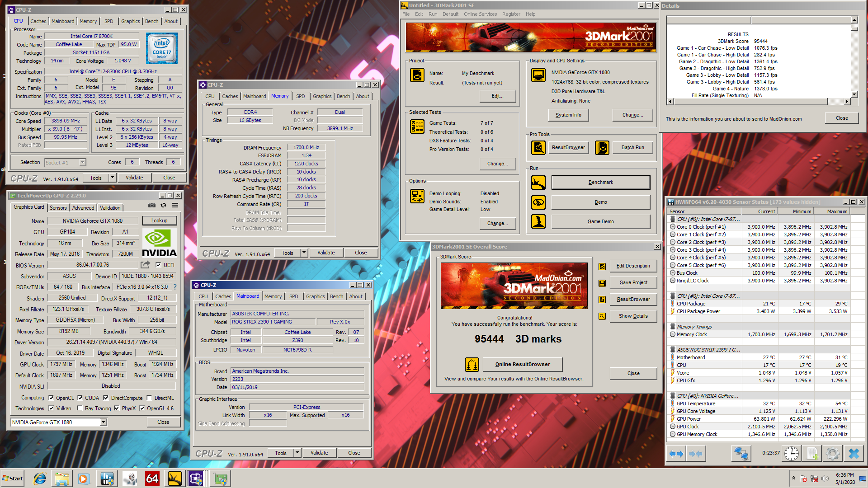Open the AIDA64 taskbar icon
This screenshot has height=488, width=868.
[x=152, y=479]
